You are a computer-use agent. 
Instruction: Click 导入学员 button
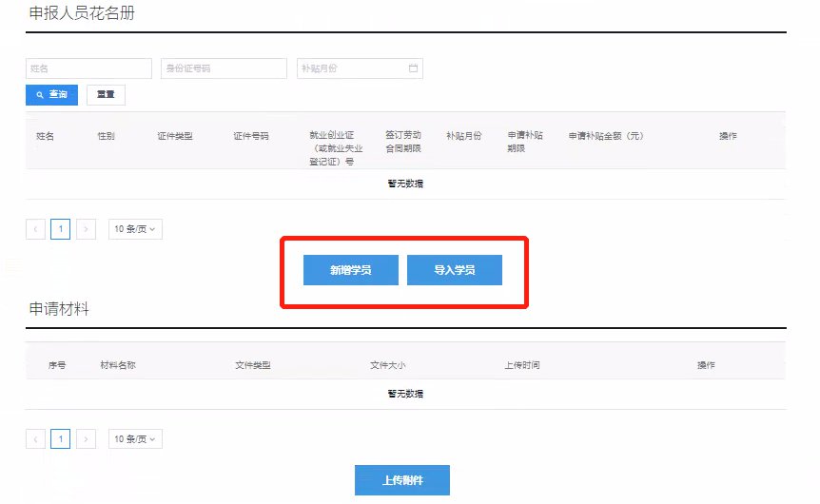[x=455, y=270]
